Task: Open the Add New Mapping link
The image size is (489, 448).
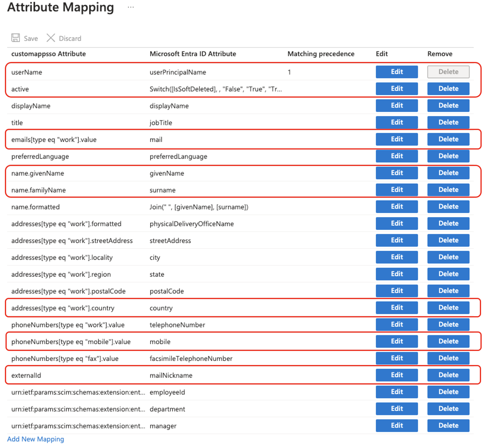Action: click(x=35, y=439)
